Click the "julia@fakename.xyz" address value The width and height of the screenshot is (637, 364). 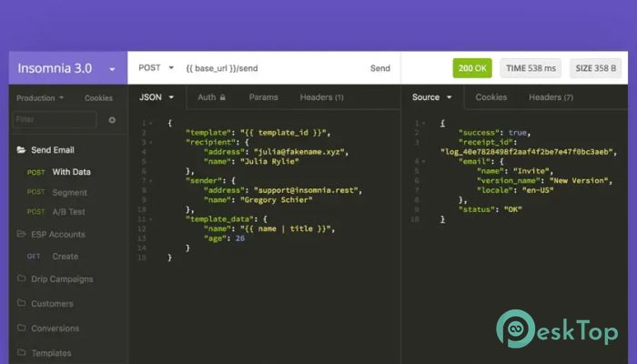coord(299,152)
